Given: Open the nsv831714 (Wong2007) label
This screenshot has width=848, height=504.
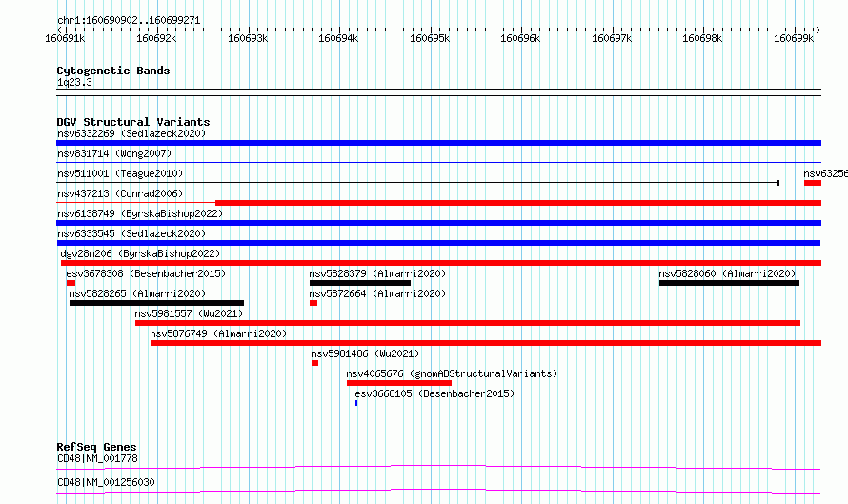Looking at the screenshot, I should (x=114, y=153).
